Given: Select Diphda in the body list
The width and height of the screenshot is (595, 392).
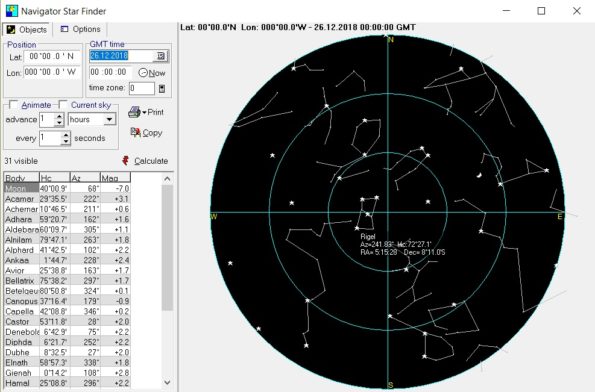Looking at the screenshot, I should (x=67, y=342).
